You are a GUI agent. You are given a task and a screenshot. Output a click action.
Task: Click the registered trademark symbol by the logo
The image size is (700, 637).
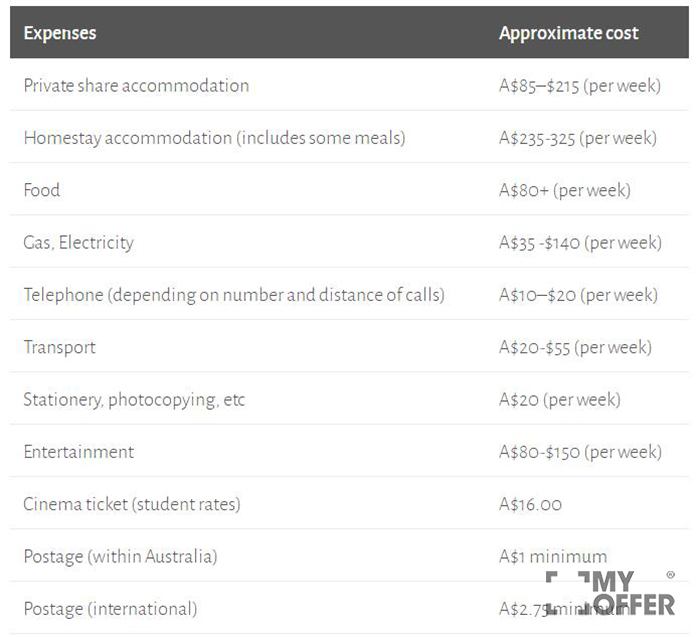click(670, 575)
